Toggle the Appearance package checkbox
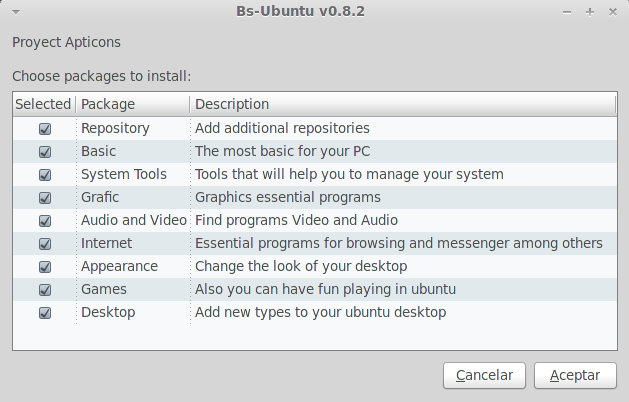629x402 pixels. 45,267
